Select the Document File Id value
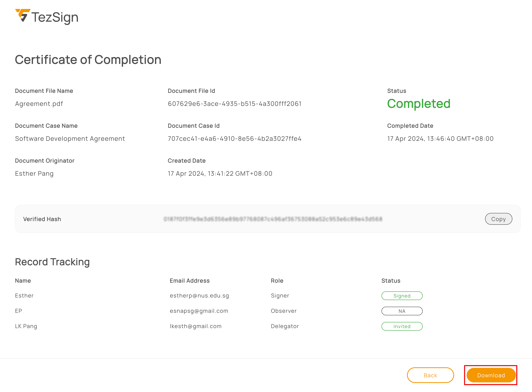The height and width of the screenshot is (392, 532). coord(234,104)
